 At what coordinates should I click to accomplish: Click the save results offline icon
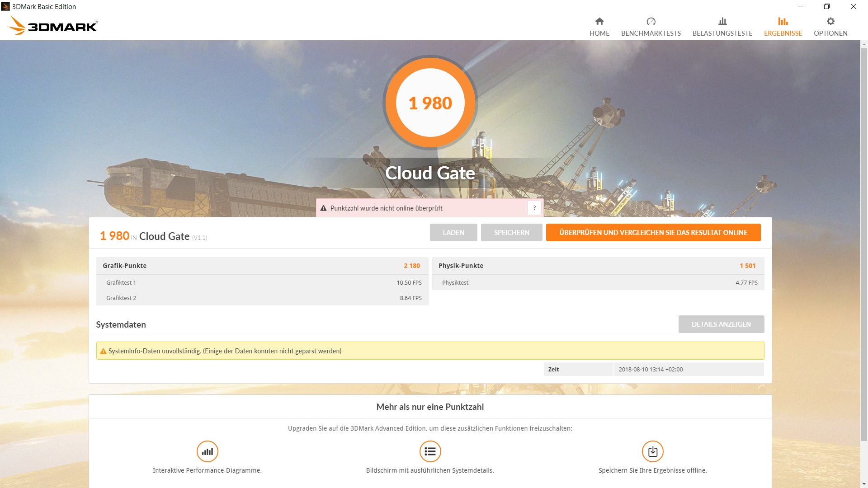[x=652, y=451]
